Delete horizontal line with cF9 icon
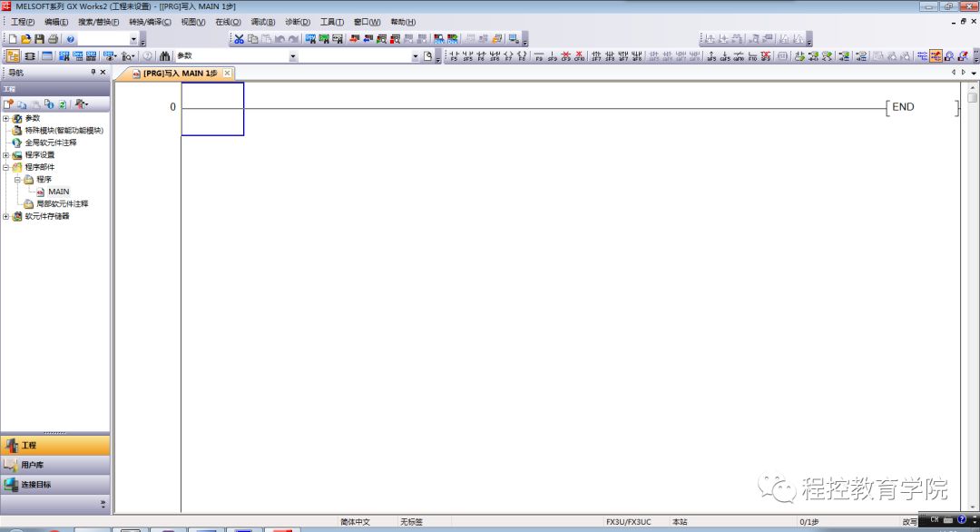The width and height of the screenshot is (980, 532). [x=566, y=56]
